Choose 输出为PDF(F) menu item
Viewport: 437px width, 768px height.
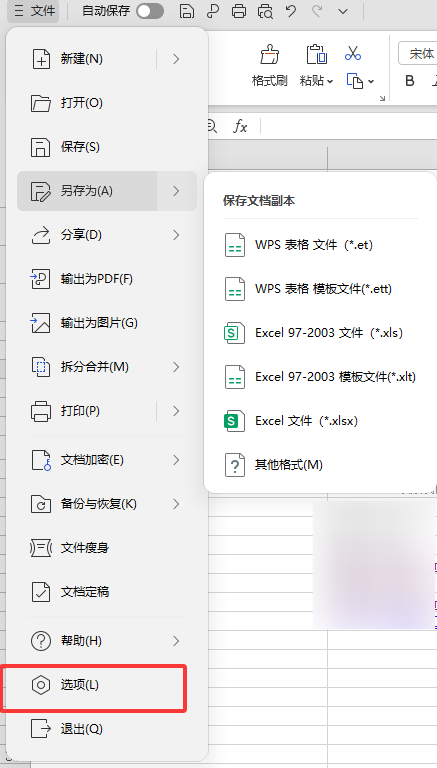tap(107, 280)
